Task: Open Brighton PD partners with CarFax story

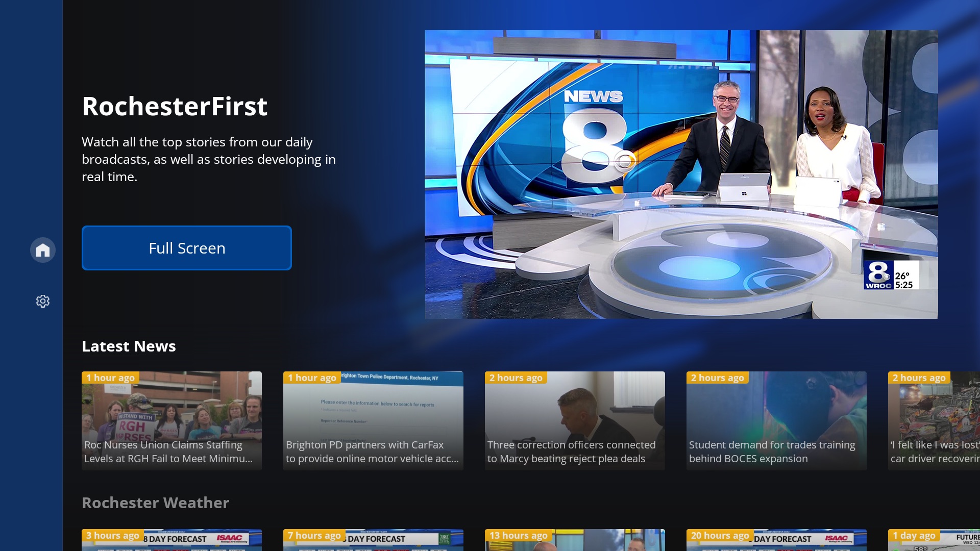Action: point(373,421)
